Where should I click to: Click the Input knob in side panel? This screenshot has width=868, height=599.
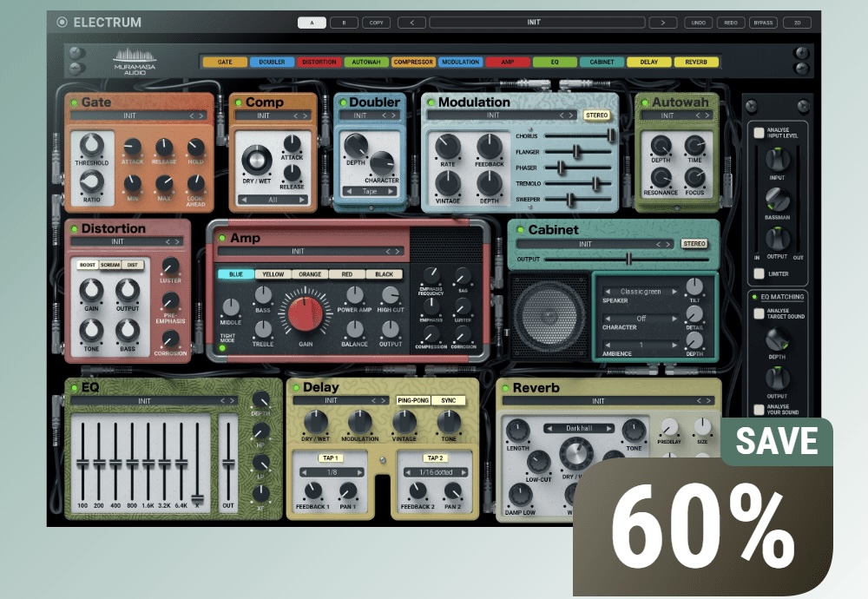tap(777, 160)
